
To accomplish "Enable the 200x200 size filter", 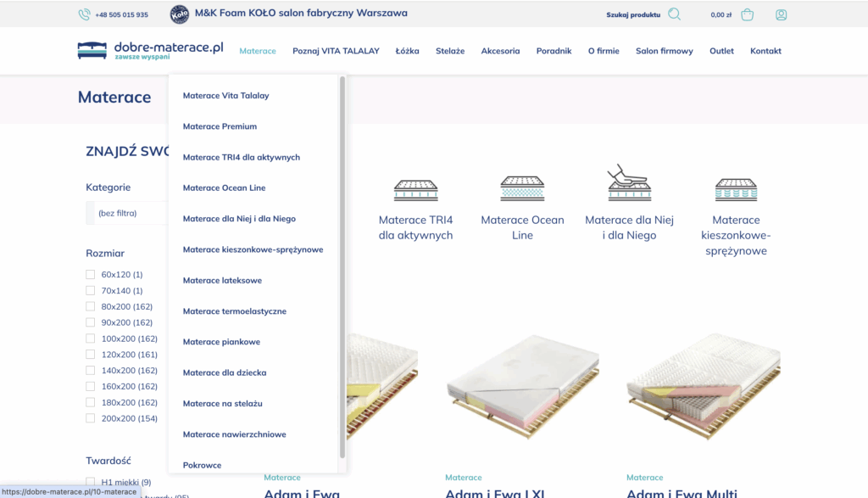I will (91, 418).
